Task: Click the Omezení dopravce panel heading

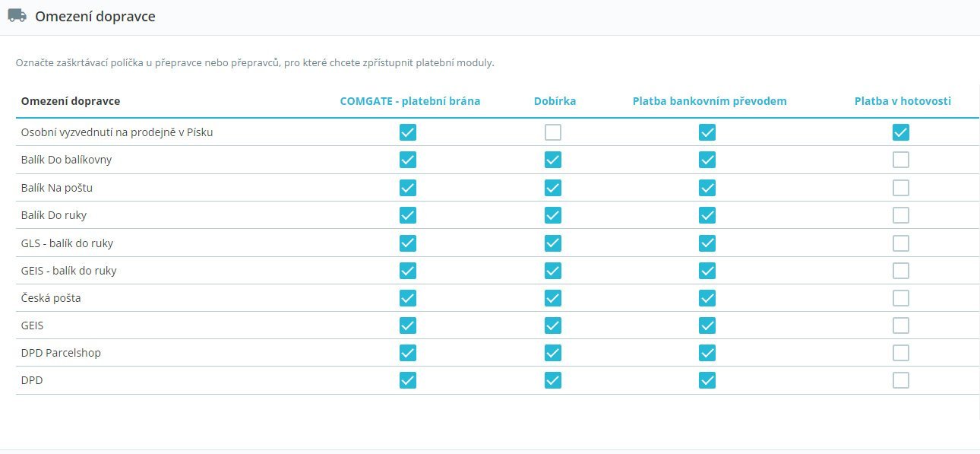Action: (95, 16)
